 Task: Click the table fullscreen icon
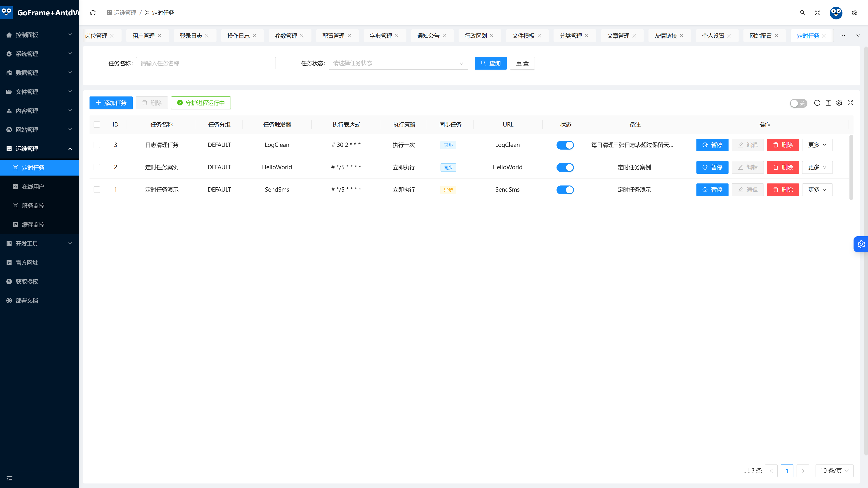[x=850, y=103]
